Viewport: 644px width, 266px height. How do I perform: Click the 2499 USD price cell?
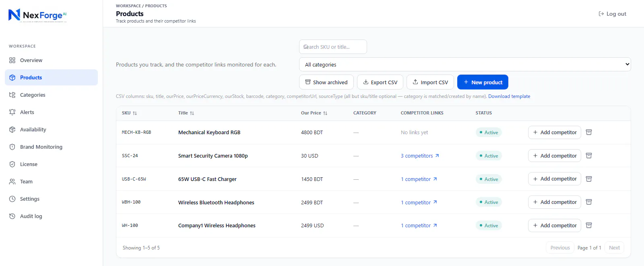[312, 225]
